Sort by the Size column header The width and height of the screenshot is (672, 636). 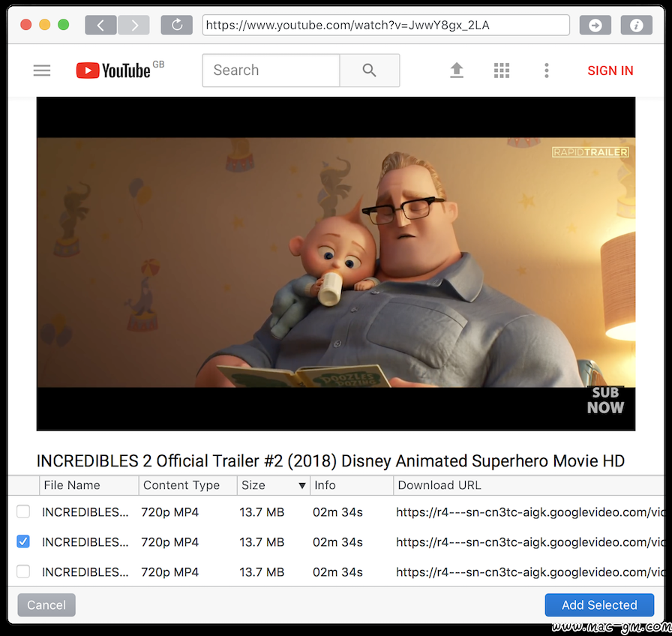click(274, 485)
